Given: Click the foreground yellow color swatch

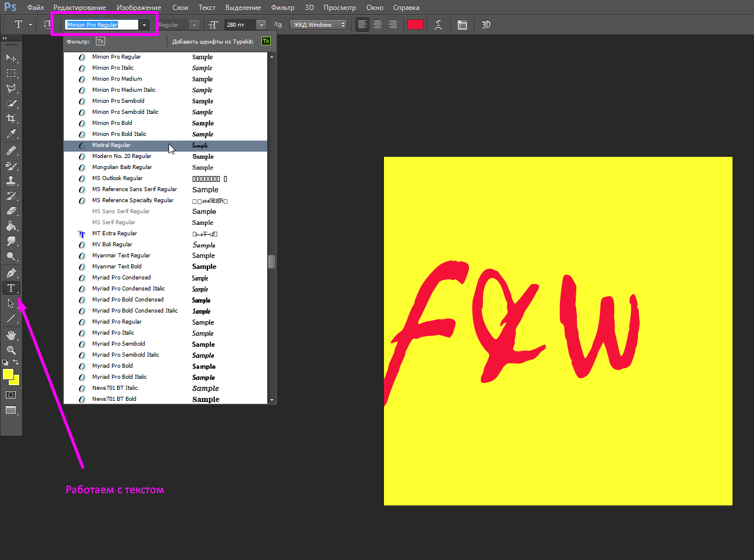Looking at the screenshot, I should (x=8, y=374).
